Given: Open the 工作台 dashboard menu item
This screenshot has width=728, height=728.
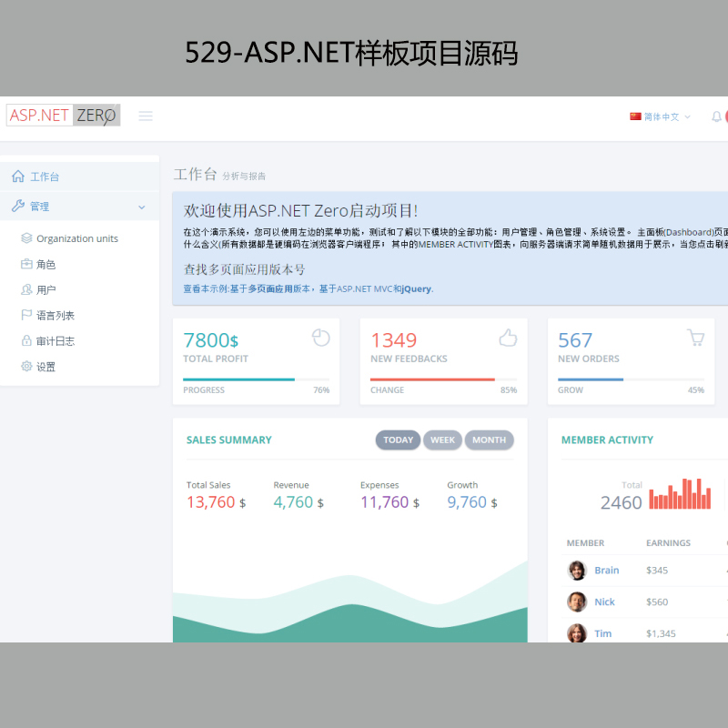Looking at the screenshot, I should coord(45,177).
